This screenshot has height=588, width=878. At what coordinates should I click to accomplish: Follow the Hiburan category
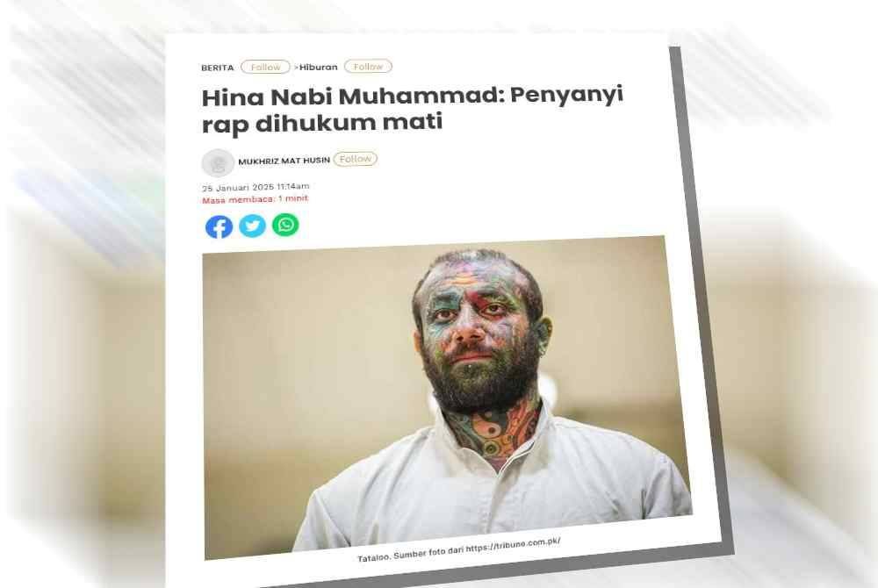click(x=368, y=66)
